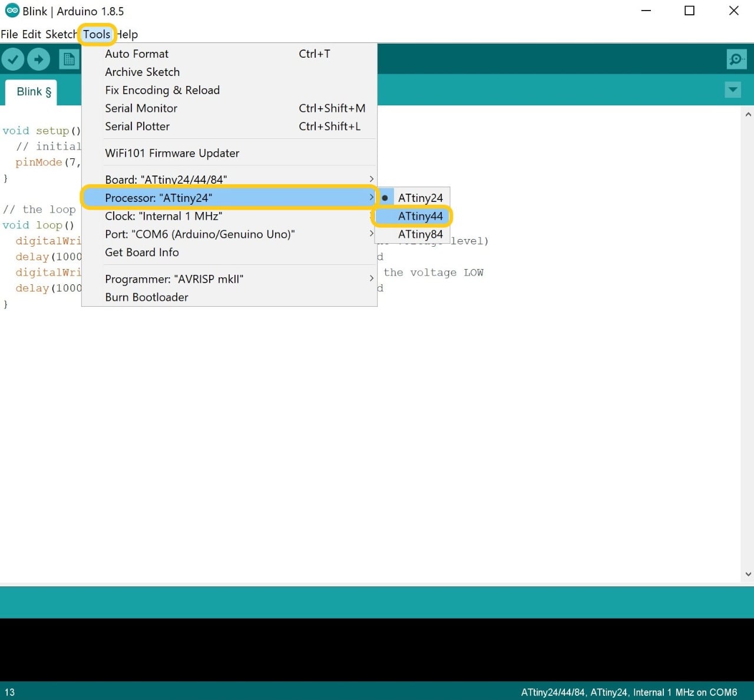The image size is (754, 700).
Task: Open the Sketch menu
Action: 61,34
